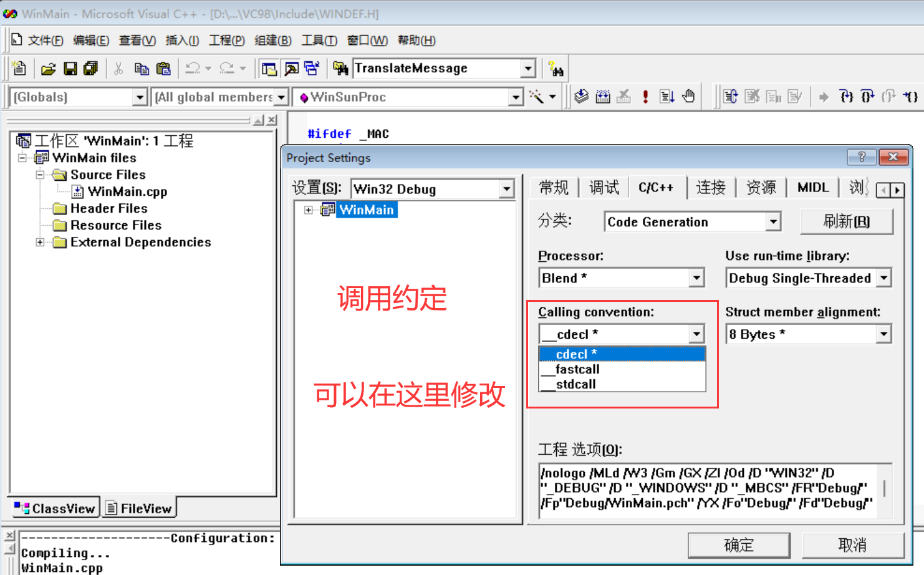The image size is (924, 575).
Task: Switch to the MIDL tab
Action: [813, 188]
